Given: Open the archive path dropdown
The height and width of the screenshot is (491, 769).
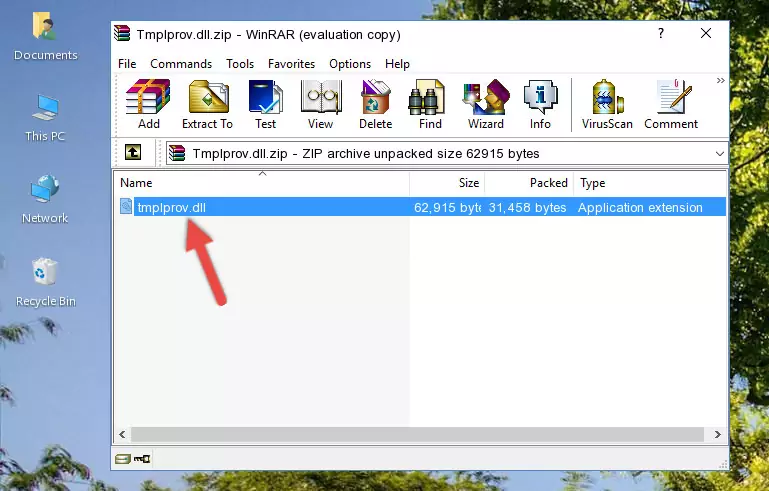Looking at the screenshot, I should 719,154.
